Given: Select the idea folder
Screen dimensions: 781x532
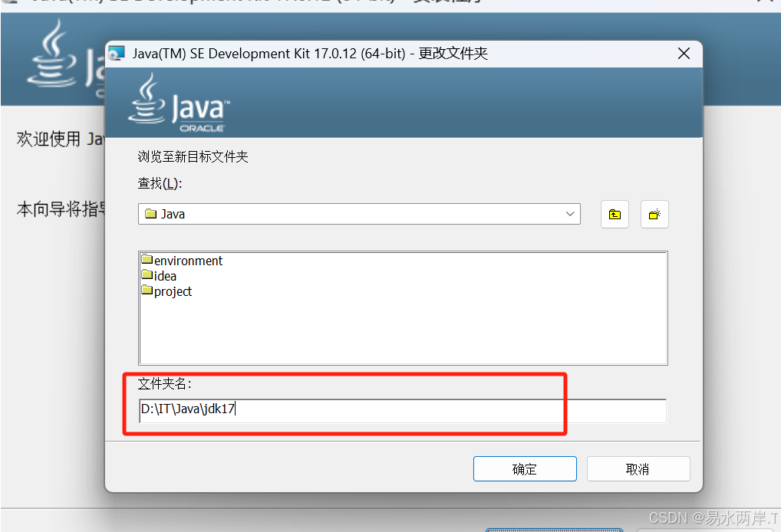Looking at the screenshot, I should [x=159, y=276].
